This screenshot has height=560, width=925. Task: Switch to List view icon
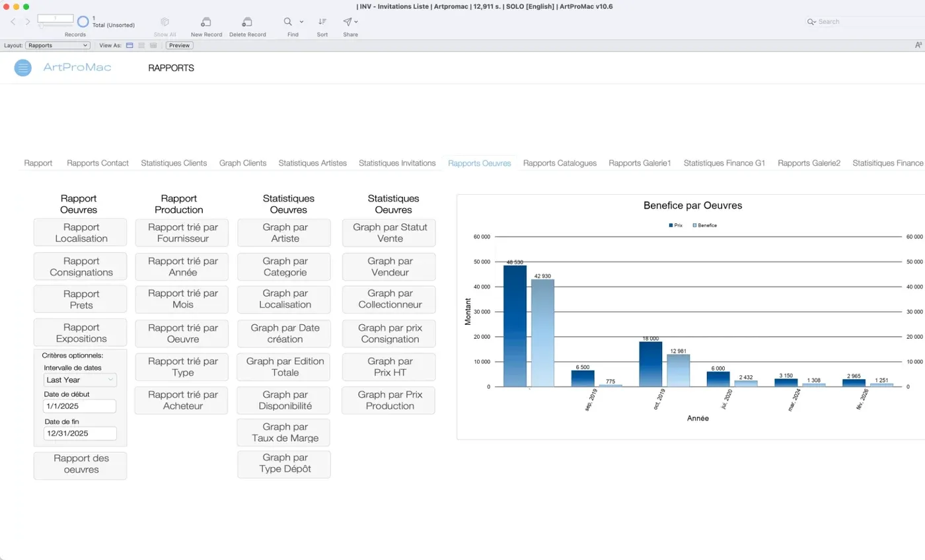pos(141,46)
